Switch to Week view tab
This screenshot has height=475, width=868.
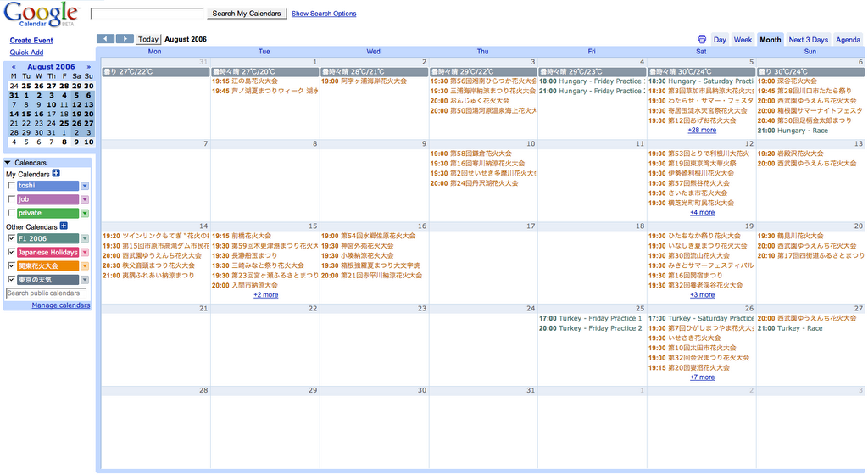pos(743,39)
